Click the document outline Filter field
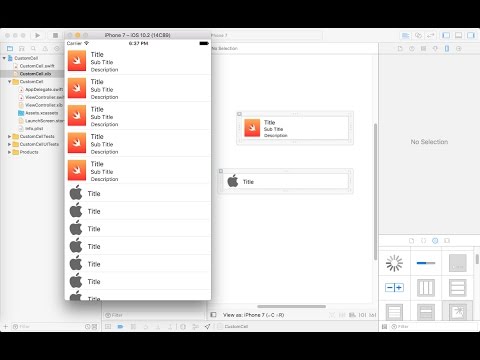This screenshot has width=480, height=360. point(153,315)
